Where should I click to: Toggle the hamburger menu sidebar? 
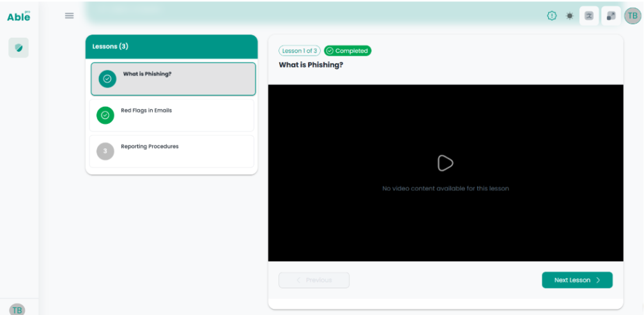point(70,15)
